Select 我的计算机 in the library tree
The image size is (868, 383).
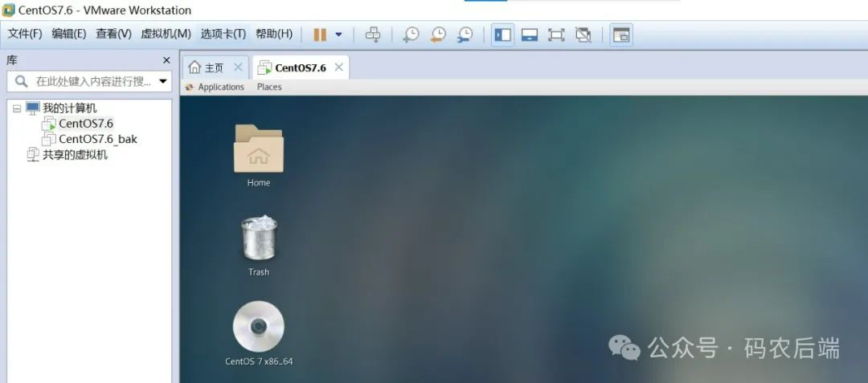point(69,108)
